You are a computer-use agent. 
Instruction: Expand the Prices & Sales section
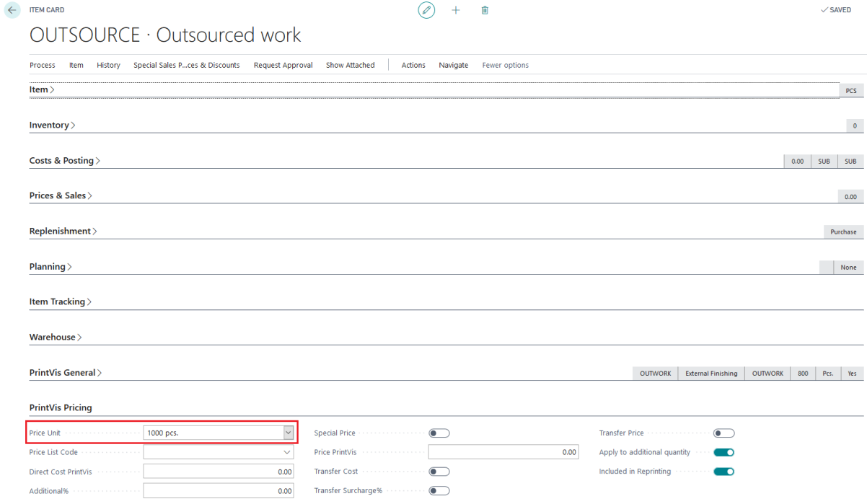[x=61, y=196]
